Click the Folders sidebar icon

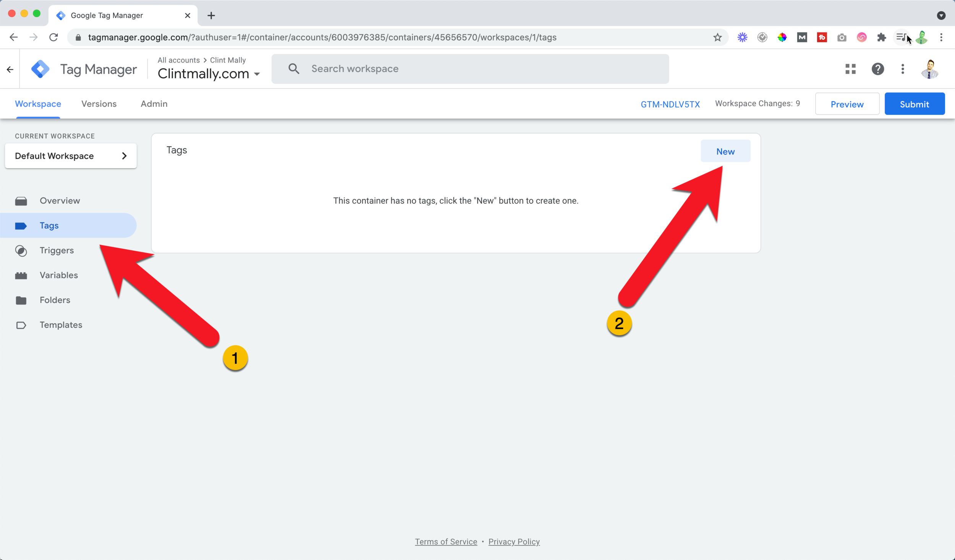[21, 300]
